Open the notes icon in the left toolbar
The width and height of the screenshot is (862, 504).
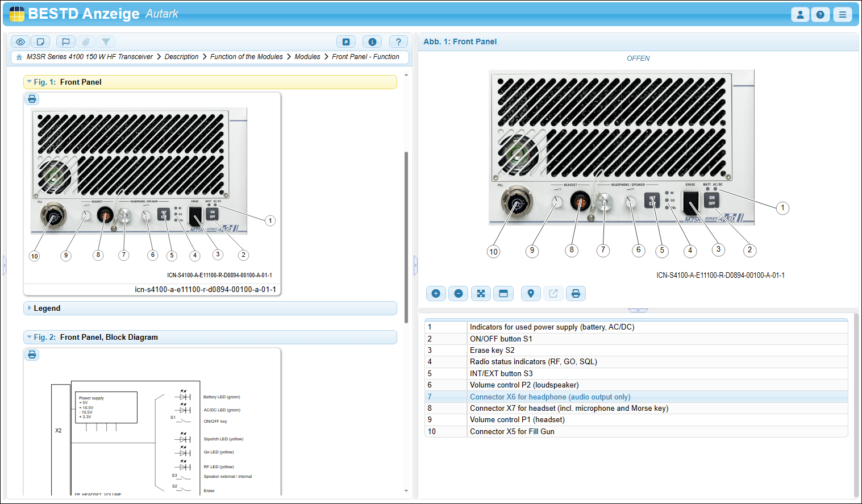click(x=40, y=41)
